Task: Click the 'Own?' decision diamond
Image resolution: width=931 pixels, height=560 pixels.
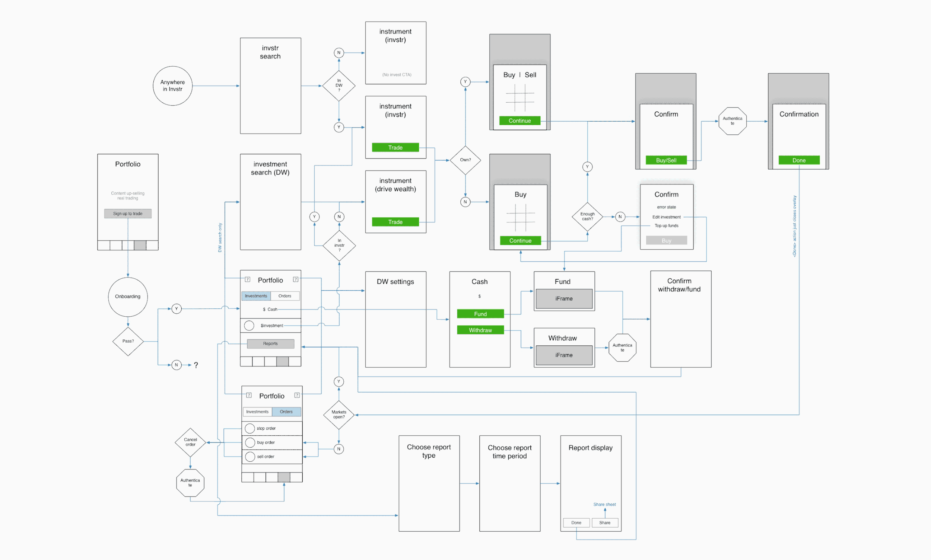Action: point(465,160)
